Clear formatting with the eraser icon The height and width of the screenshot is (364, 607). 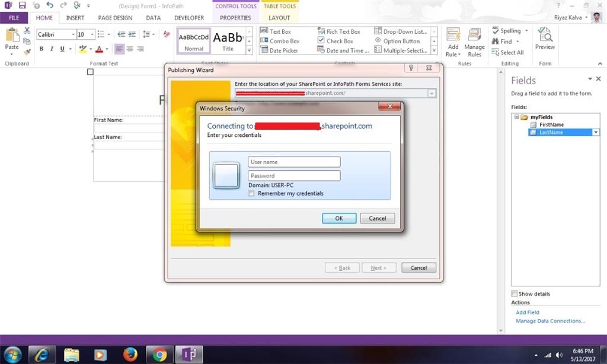pyautogui.click(x=167, y=34)
